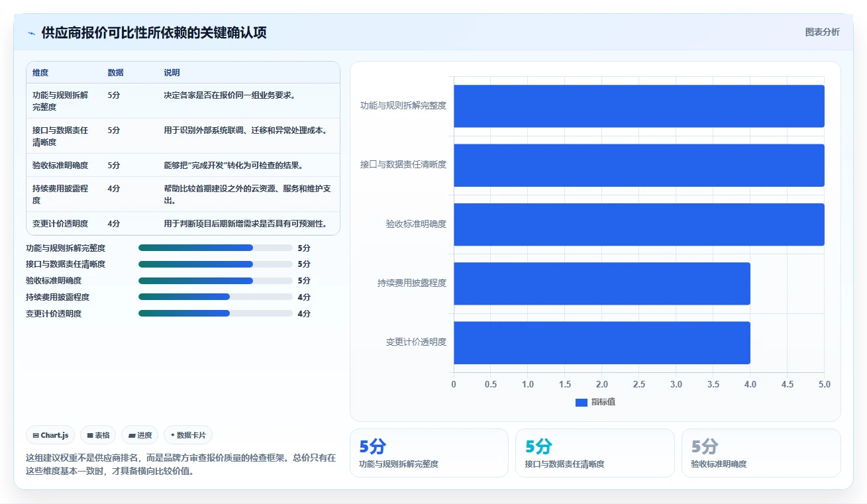Viewport: 867px width, 504px height.
Task: Click the chart bar for 功能与规则拆解完整度
Action: [x=639, y=106]
